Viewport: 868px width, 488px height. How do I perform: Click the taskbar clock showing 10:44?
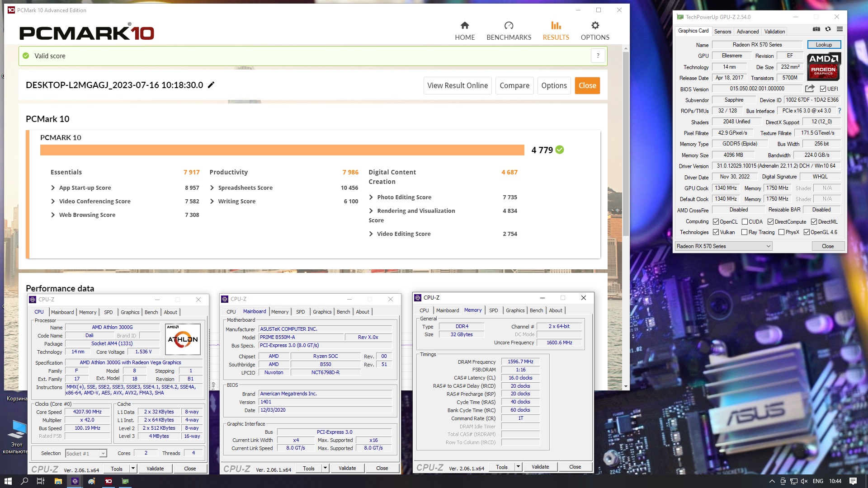click(x=835, y=481)
